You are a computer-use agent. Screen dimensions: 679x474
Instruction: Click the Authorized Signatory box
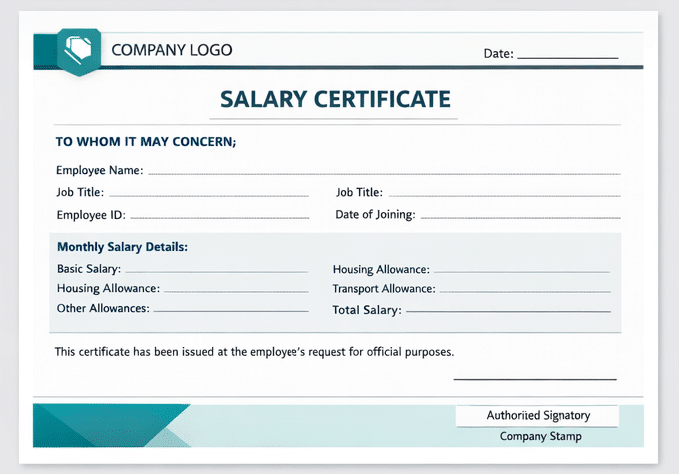tap(537, 416)
